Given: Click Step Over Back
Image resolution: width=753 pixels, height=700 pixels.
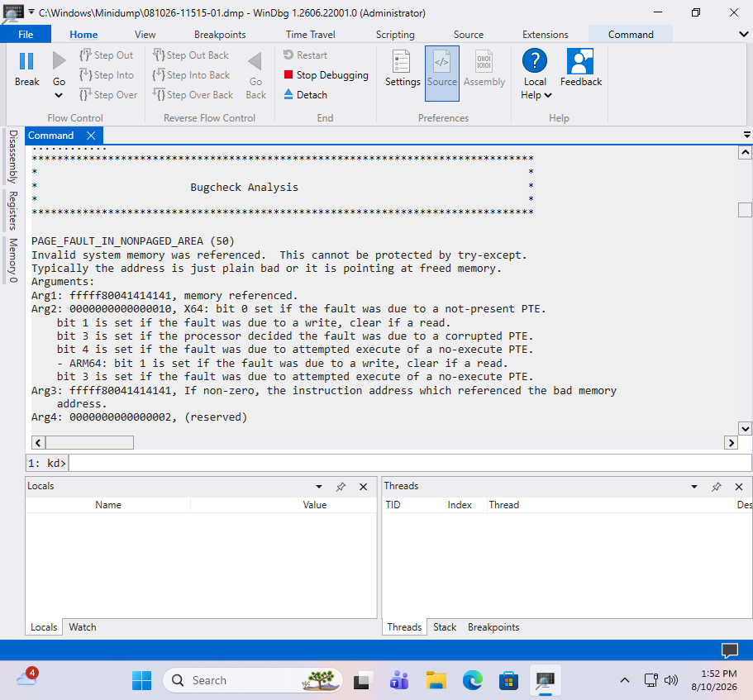Looking at the screenshot, I should (193, 94).
